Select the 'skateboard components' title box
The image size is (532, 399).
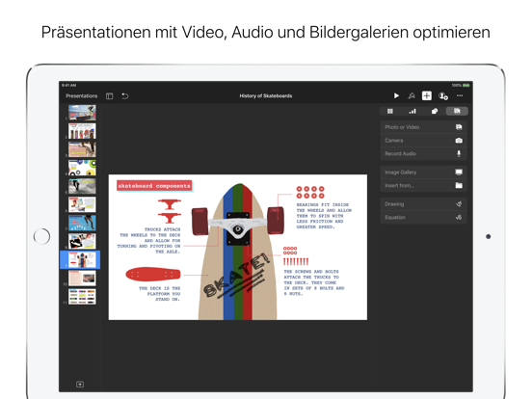154,186
